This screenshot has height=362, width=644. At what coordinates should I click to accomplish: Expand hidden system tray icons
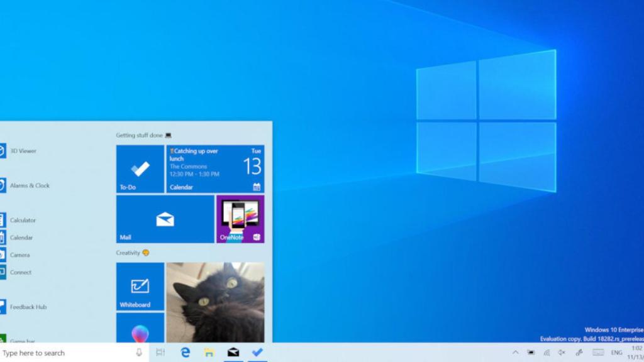[516, 353]
